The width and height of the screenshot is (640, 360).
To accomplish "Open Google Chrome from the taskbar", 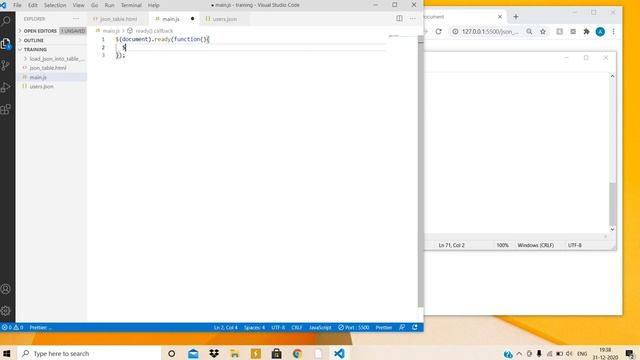I will pos(297,353).
